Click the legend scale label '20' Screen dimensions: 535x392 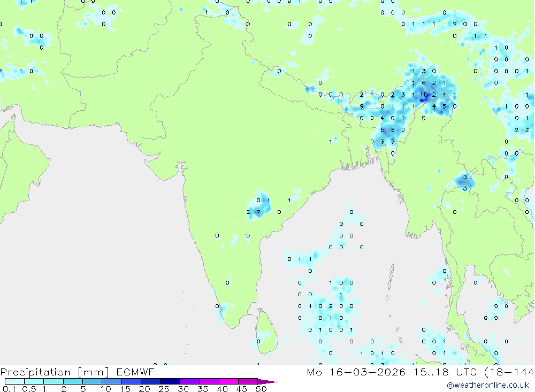[x=144, y=389]
